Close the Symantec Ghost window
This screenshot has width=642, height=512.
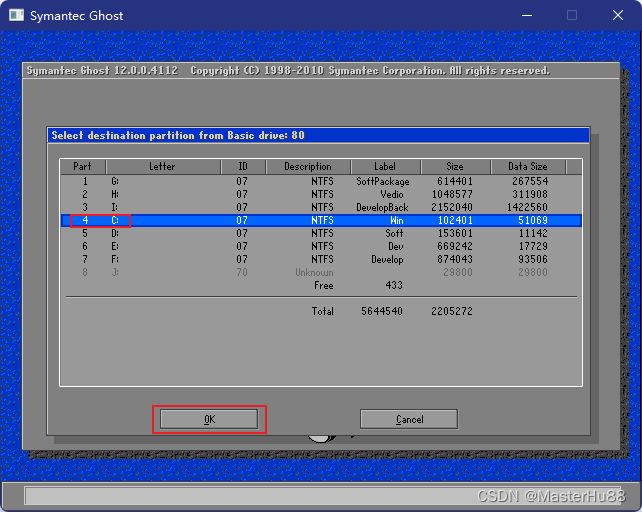pyautogui.click(x=618, y=16)
